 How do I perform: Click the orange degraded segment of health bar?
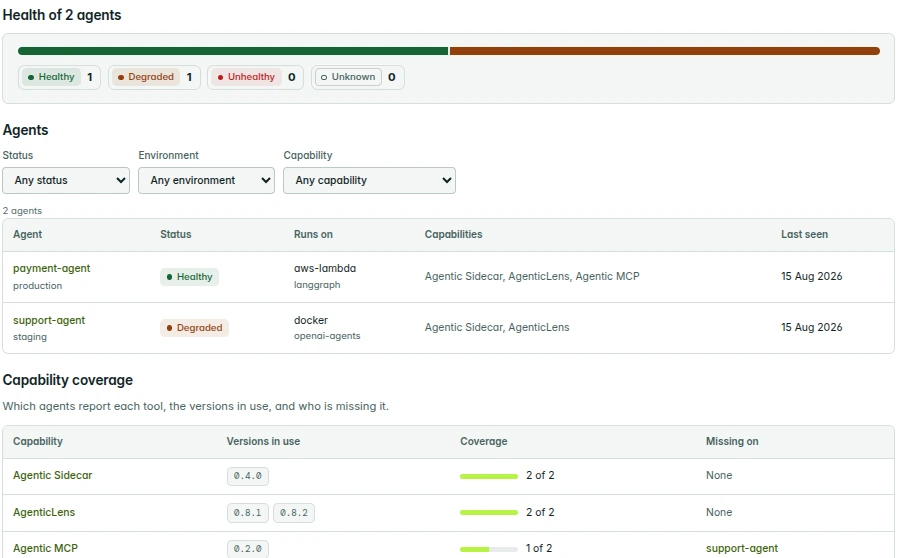[x=665, y=51]
